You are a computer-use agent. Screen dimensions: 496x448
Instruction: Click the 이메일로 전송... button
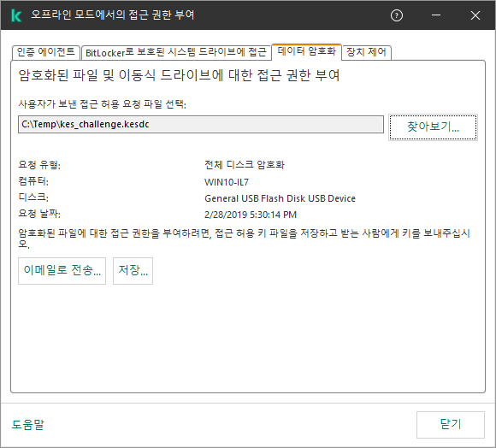[x=62, y=271]
